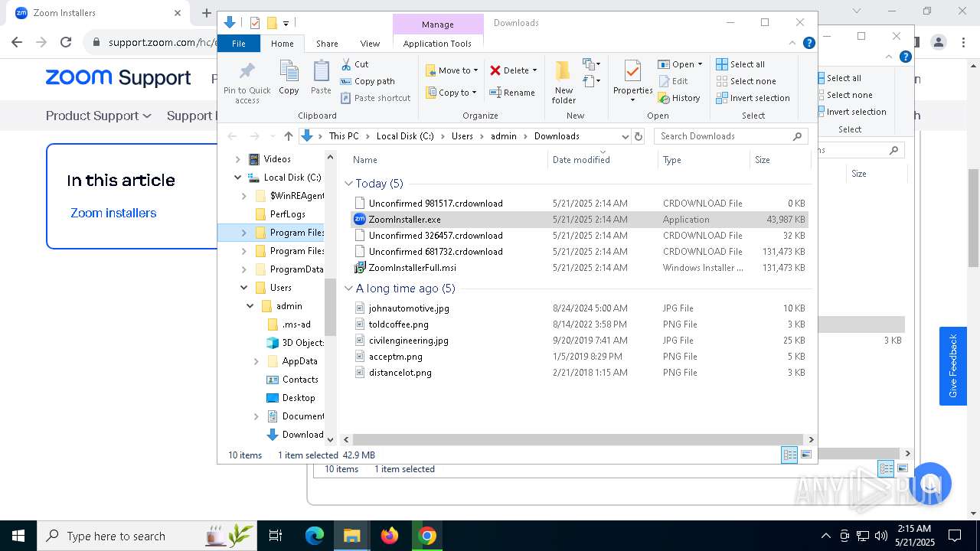Open Delete dropdown arrow
Viewport: 980px width, 551px height.
tap(534, 70)
